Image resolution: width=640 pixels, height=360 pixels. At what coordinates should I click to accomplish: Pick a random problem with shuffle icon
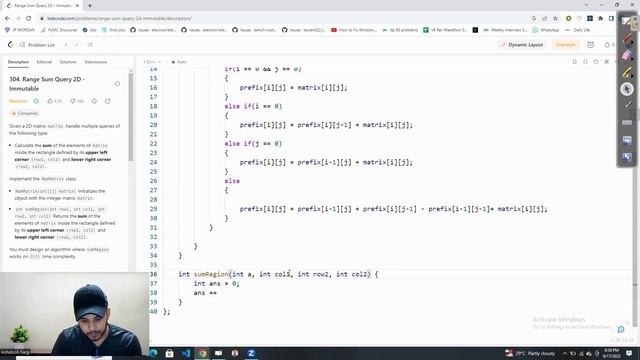pyautogui.click(x=90, y=44)
